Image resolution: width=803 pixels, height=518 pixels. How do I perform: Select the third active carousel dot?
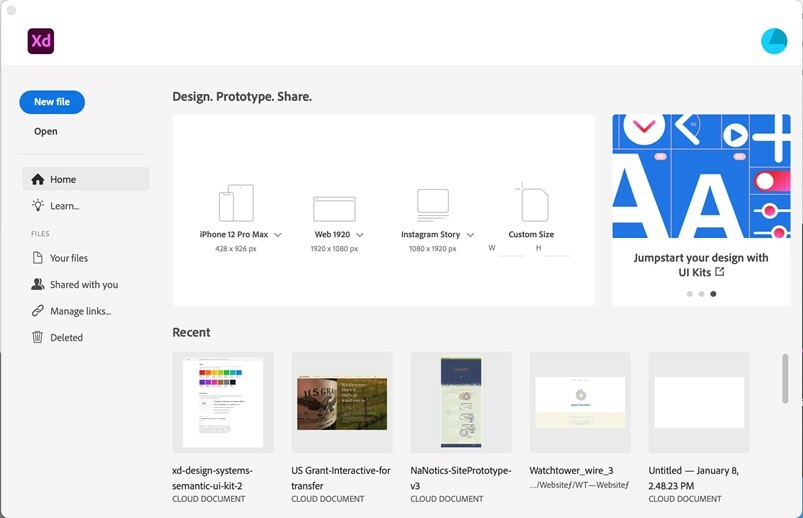[x=713, y=294]
